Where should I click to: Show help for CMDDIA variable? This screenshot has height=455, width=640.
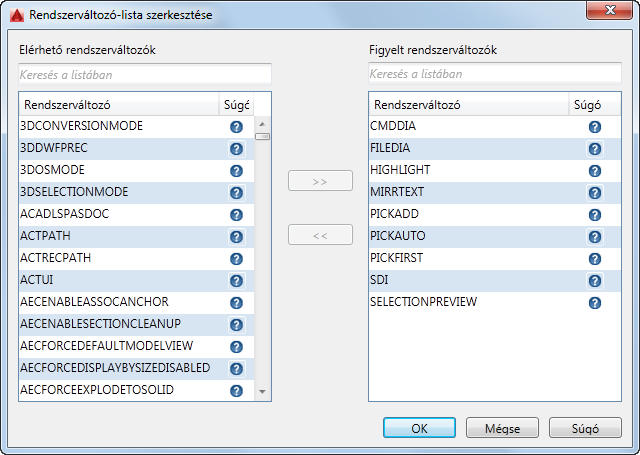pyautogui.click(x=595, y=127)
